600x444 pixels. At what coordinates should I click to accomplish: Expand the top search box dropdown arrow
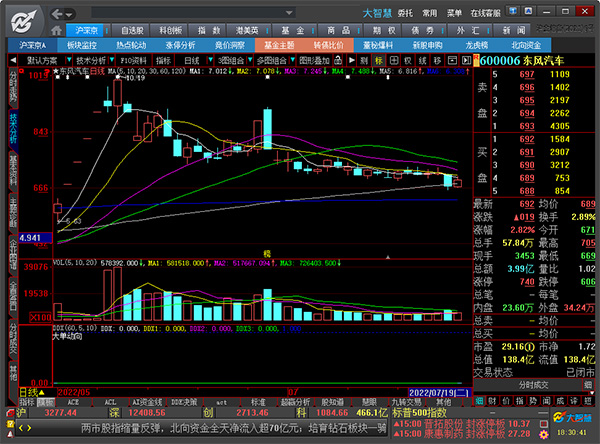pos(289,13)
